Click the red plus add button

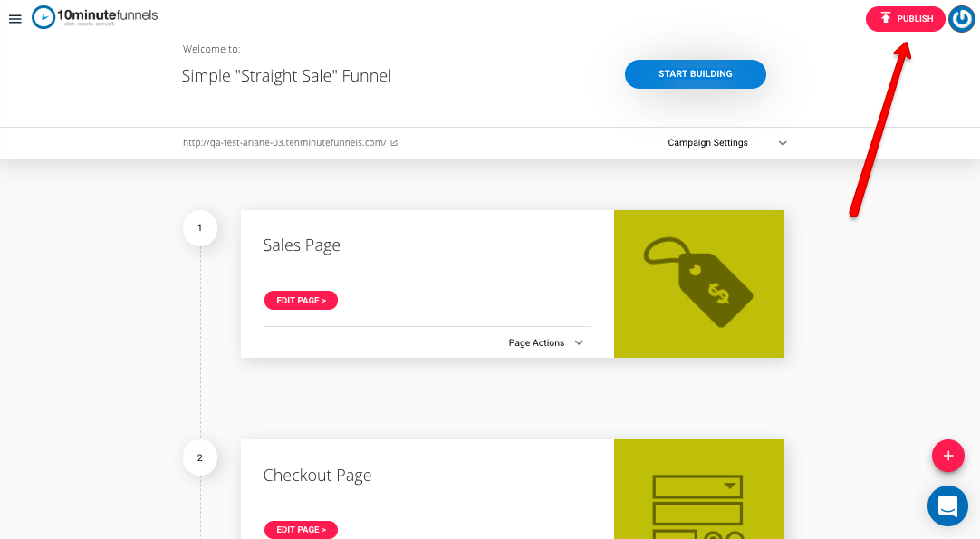click(947, 456)
